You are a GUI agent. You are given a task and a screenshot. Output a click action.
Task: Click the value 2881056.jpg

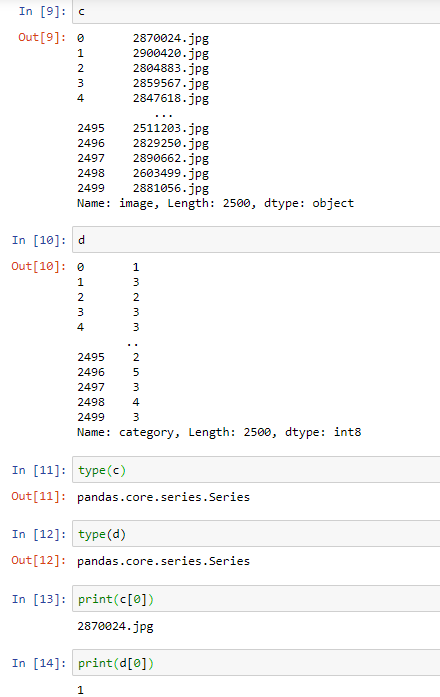coord(171,188)
